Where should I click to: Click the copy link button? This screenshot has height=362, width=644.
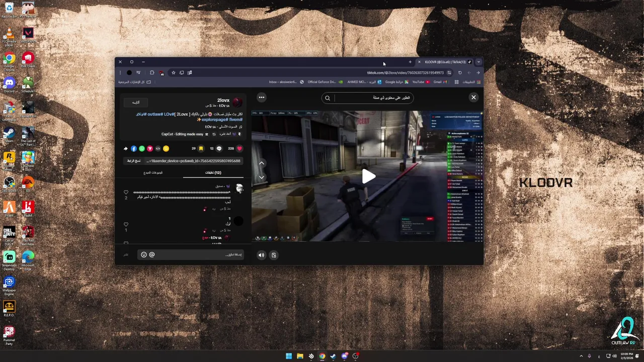pos(134,161)
